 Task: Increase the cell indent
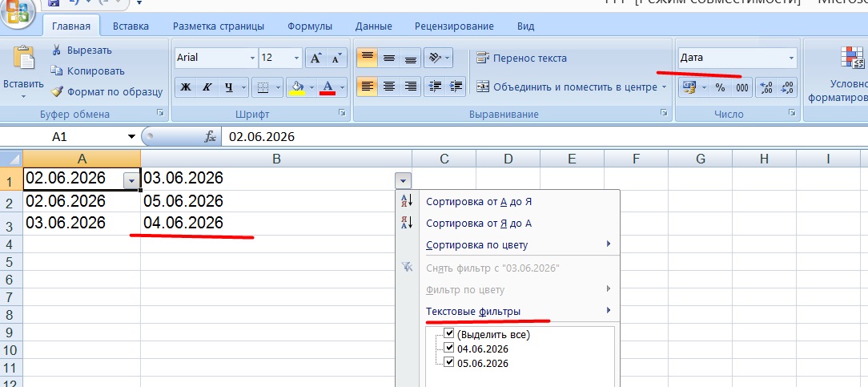pos(456,87)
